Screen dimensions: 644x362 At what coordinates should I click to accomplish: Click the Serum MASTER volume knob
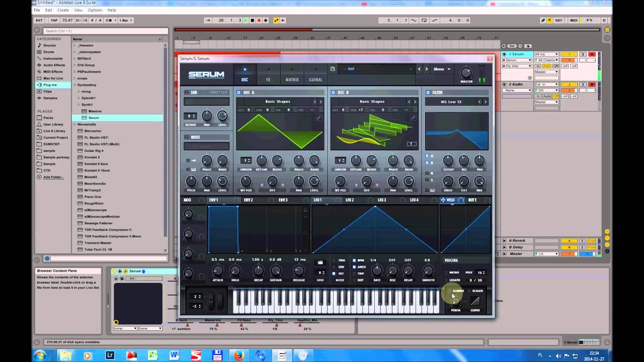click(x=466, y=72)
